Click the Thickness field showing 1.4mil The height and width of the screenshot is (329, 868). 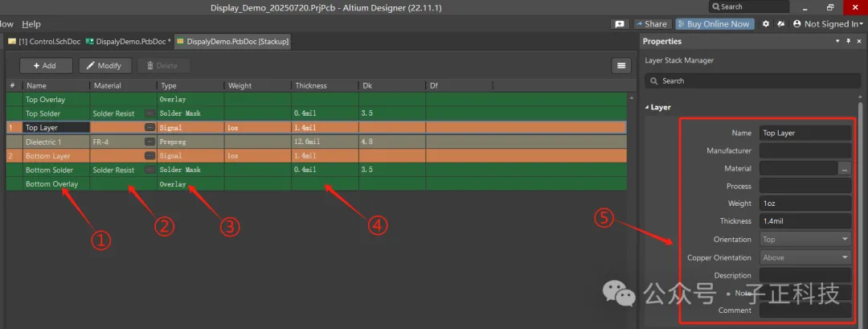point(805,221)
